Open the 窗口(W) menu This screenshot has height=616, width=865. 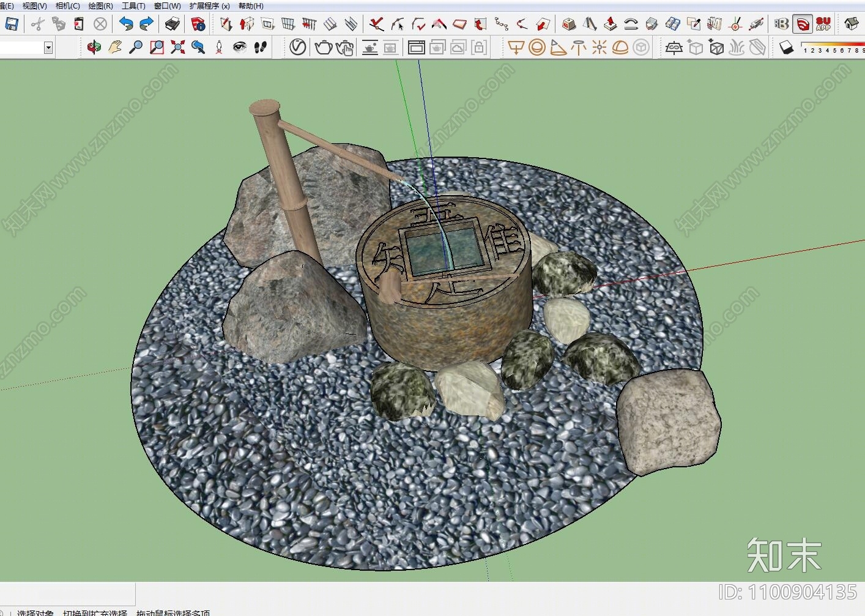[x=167, y=6]
